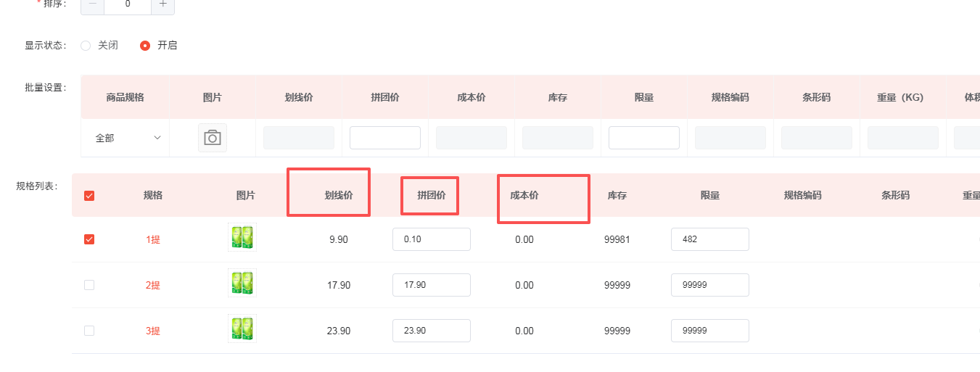Click the 1提 limit field showing 482
The image size is (980, 372).
pos(710,239)
